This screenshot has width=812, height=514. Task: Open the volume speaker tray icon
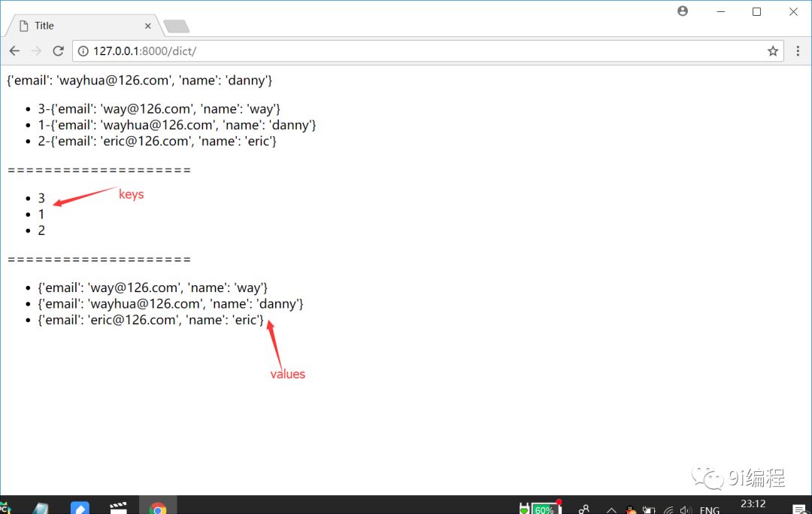pos(686,509)
